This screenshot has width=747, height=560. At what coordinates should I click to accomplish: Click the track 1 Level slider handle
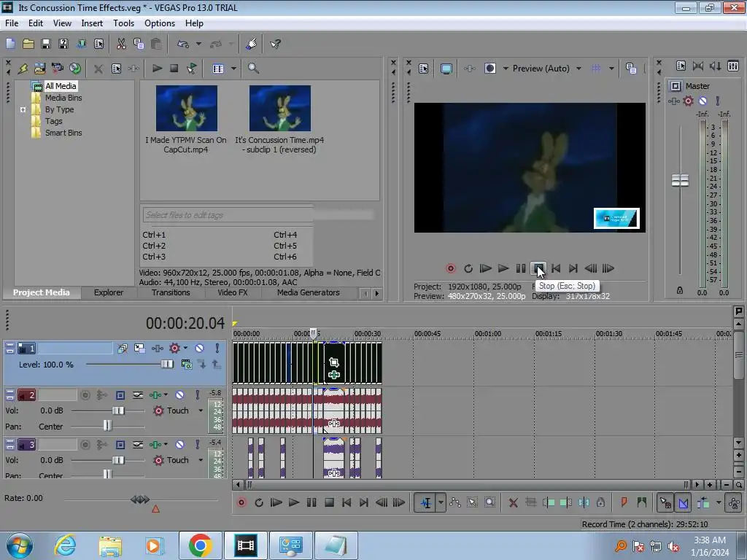167,365
